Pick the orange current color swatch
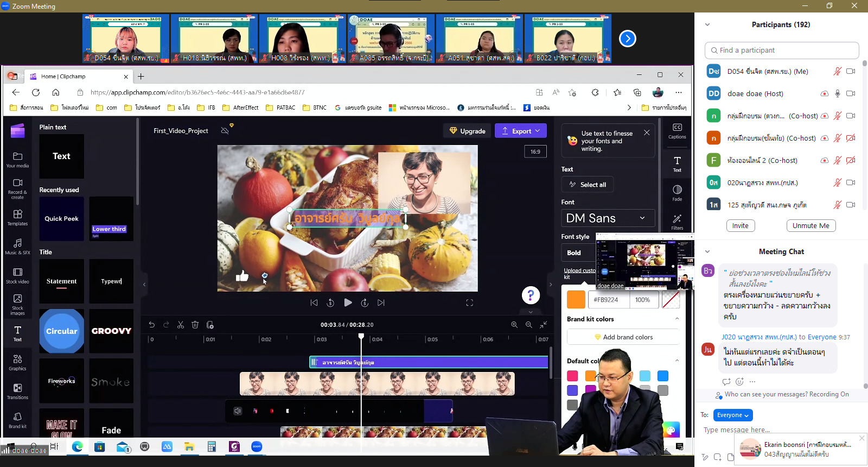This screenshot has width=868, height=467. [x=576, y=300]
